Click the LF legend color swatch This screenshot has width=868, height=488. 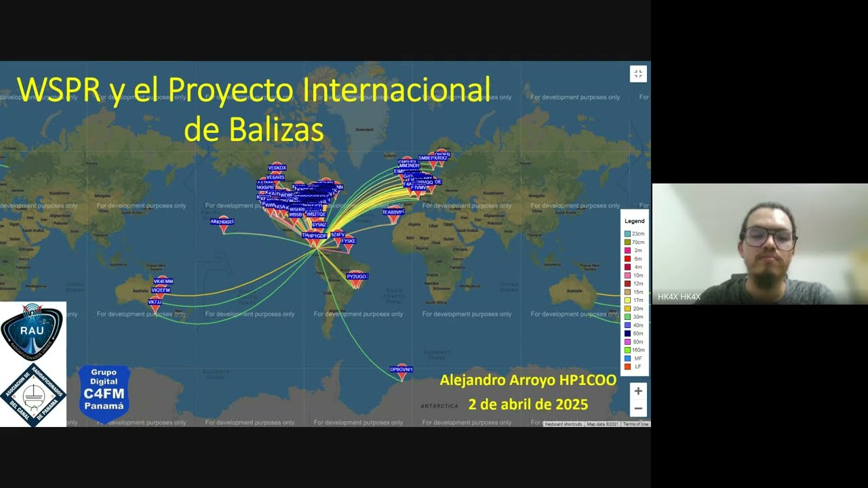628,367
